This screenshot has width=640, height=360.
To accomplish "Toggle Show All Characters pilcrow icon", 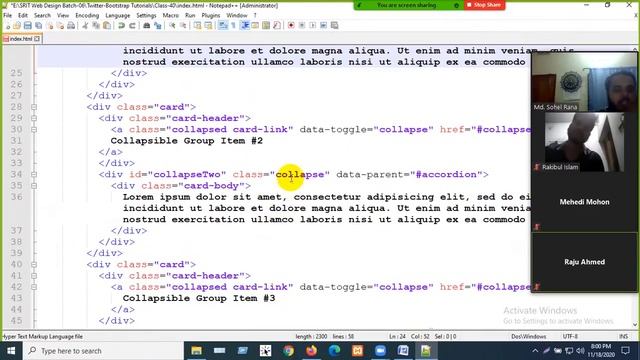I will (x=233, y=25).
